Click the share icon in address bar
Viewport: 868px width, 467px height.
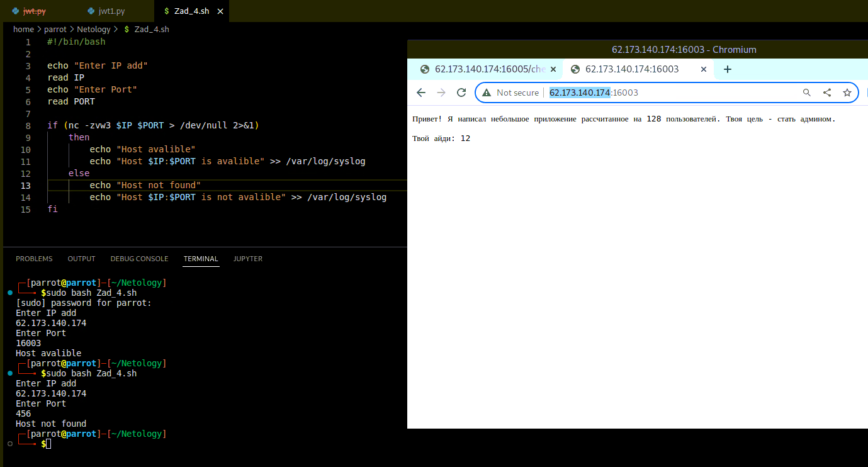[x=827, y=93]
